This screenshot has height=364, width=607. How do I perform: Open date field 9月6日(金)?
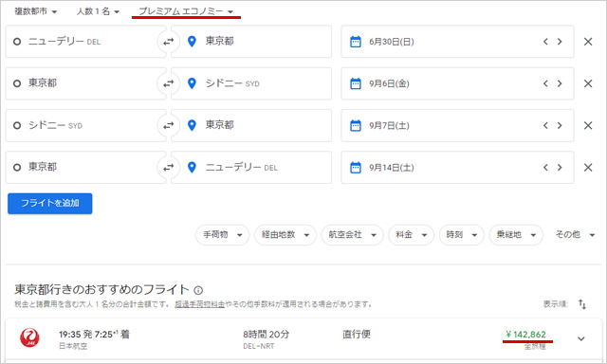457,83
